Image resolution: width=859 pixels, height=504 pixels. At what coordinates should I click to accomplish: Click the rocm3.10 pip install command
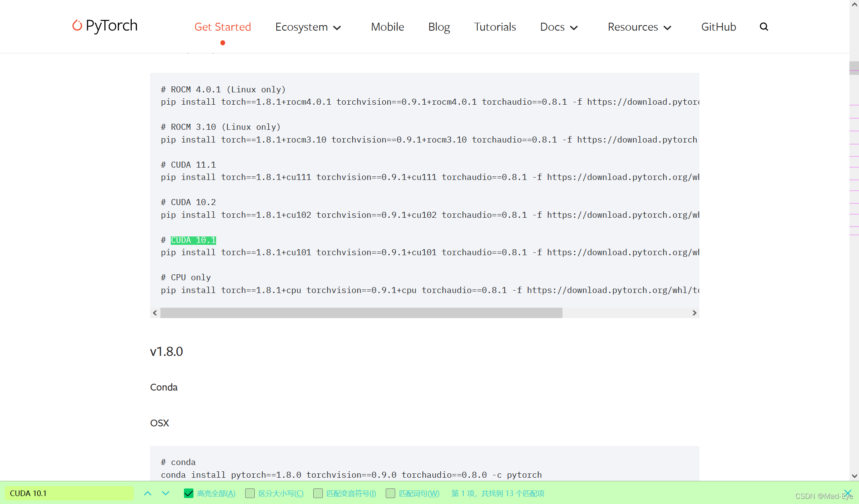pyautogui.click(x=430, y=140)
